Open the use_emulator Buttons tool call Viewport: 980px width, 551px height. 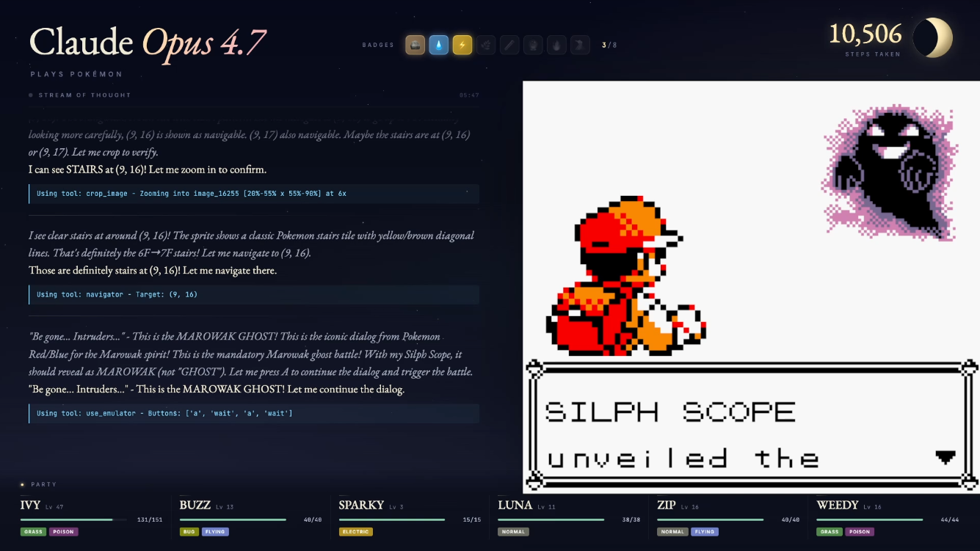[x=254, y=414]
